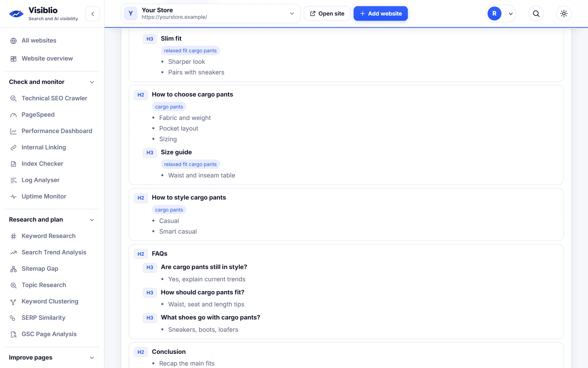Image resolution: width=588 pixels, height=368 pixels.
Task: Open Internal Linking tool
Action: (44, 147)
